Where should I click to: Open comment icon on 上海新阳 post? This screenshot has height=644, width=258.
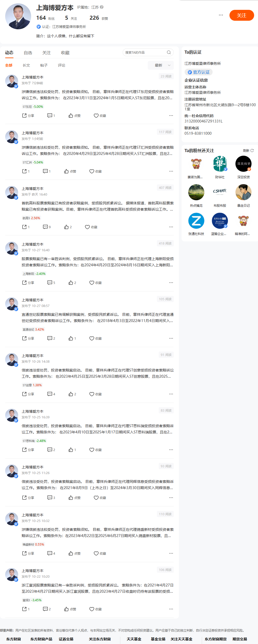point(51,283)
